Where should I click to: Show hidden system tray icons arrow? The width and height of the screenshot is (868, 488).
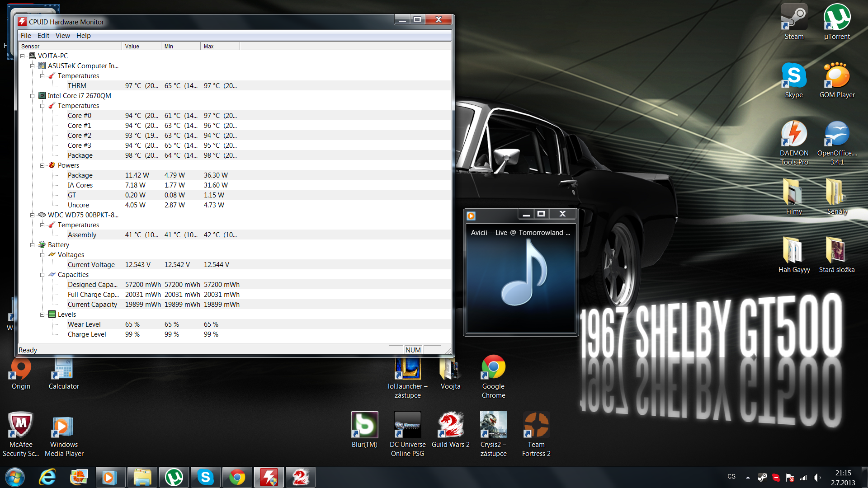[748, 477]
